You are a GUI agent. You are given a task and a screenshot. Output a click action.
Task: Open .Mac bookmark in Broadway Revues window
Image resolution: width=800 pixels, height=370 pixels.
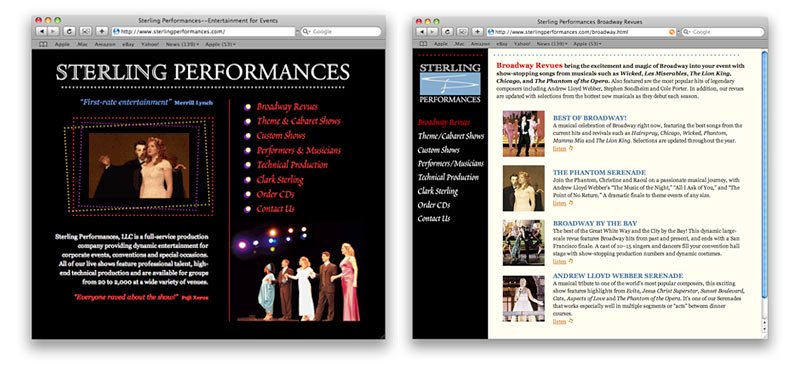(x=459, y=44)
